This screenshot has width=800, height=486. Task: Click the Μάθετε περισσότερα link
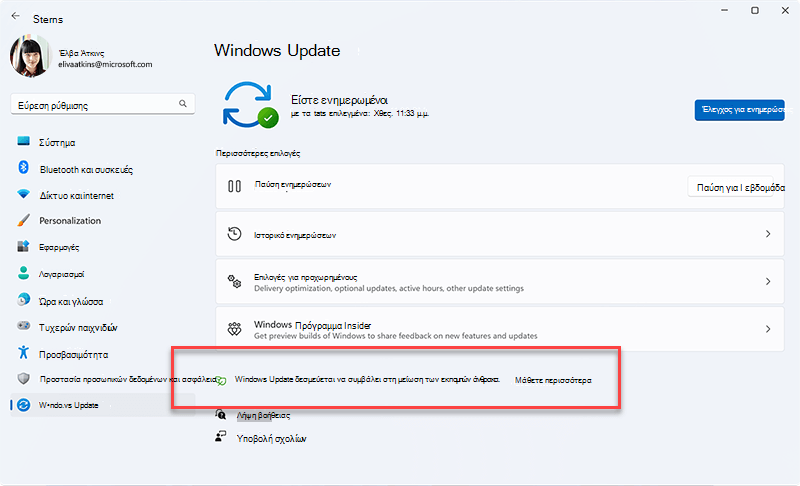coord(553,380)
